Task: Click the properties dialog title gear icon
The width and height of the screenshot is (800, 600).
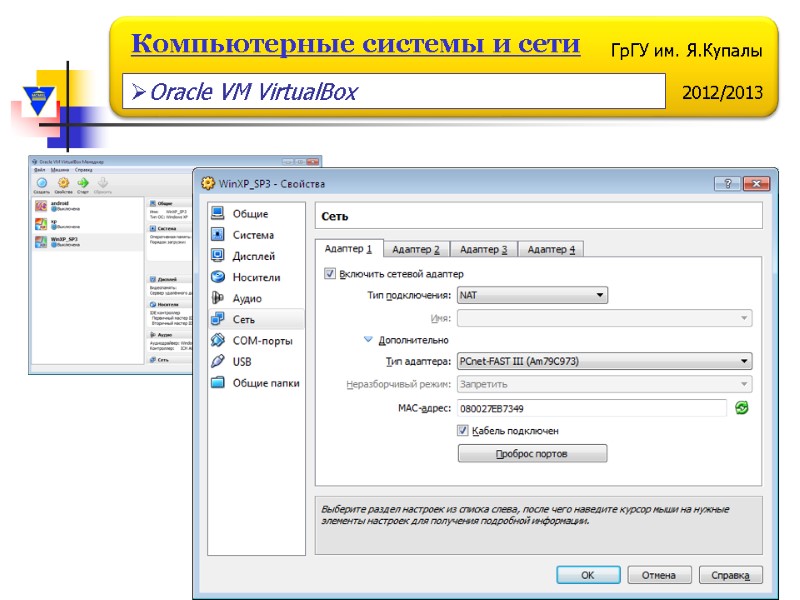Action: tap(208, 183)
